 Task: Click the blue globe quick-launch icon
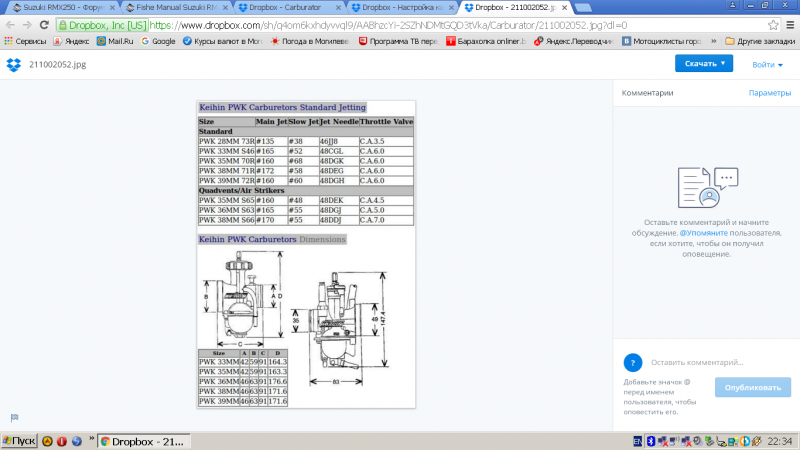77,441
